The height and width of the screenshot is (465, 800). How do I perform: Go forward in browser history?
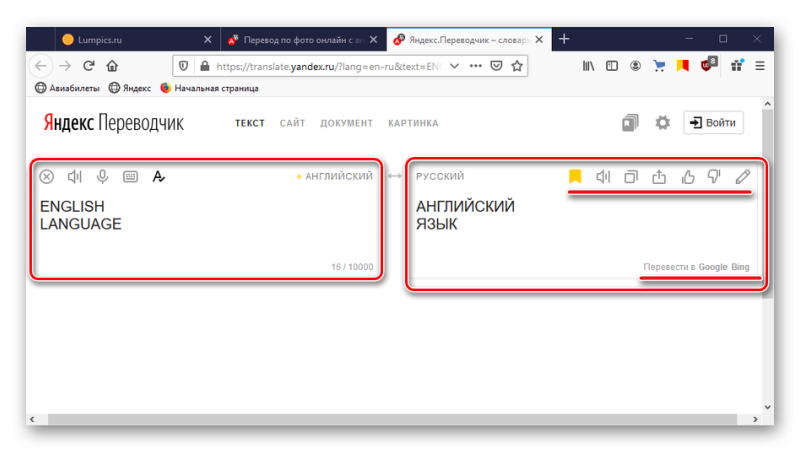[x=65, y=66]
